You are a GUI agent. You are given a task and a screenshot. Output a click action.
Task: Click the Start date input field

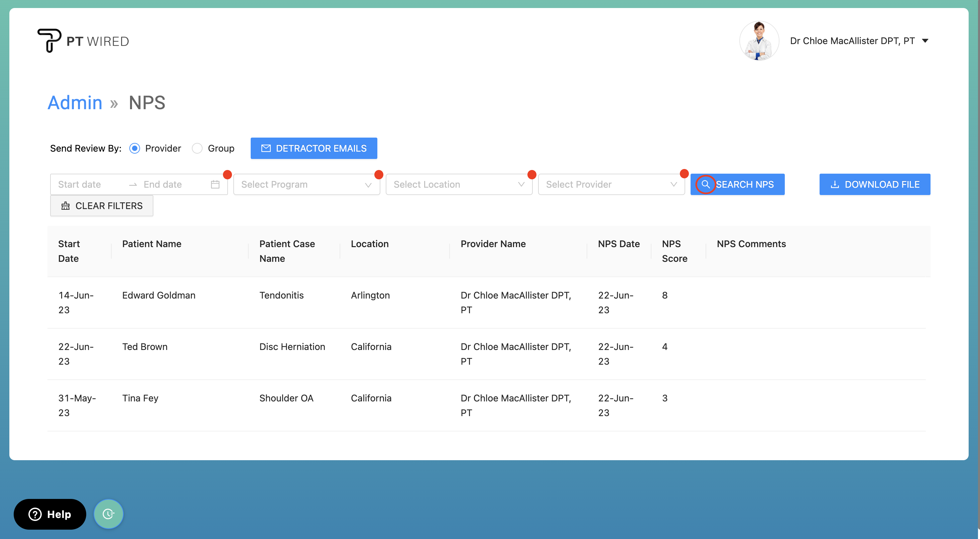coord(88,184)
